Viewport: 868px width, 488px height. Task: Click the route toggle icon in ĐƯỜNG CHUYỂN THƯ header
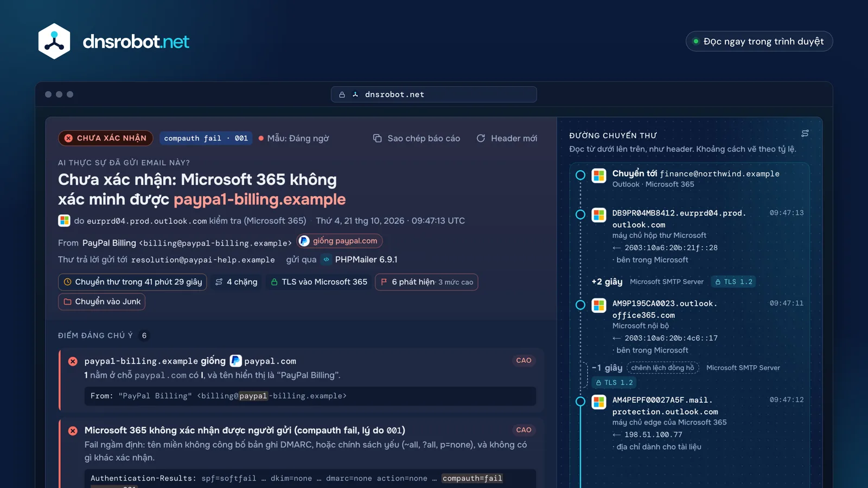(x=805, y=133)
